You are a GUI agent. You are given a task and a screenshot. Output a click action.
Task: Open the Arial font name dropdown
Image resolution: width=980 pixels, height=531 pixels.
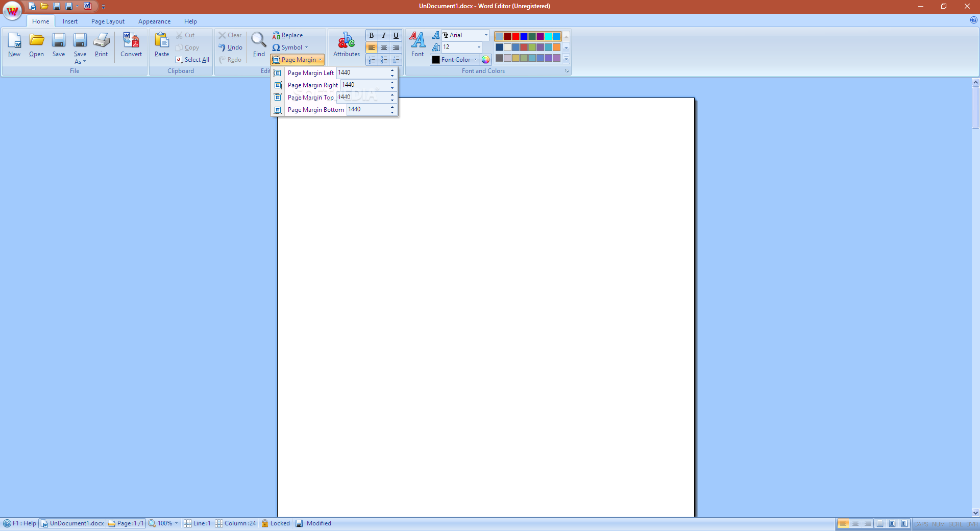(485, 35)
